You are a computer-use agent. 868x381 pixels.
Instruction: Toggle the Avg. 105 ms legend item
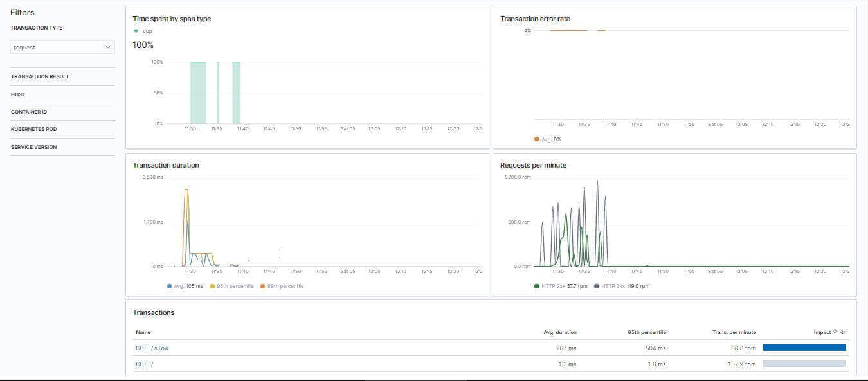(186, 286)
